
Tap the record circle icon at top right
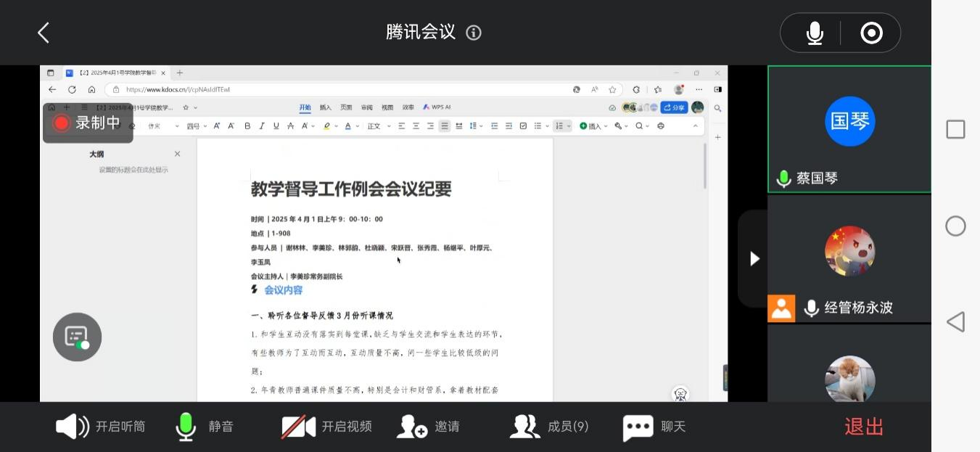870,33
